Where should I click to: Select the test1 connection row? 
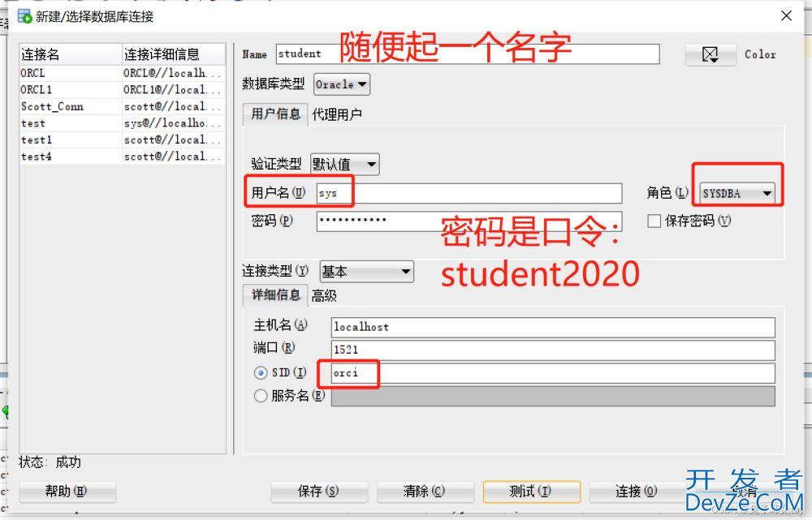(x=123, y=140)
